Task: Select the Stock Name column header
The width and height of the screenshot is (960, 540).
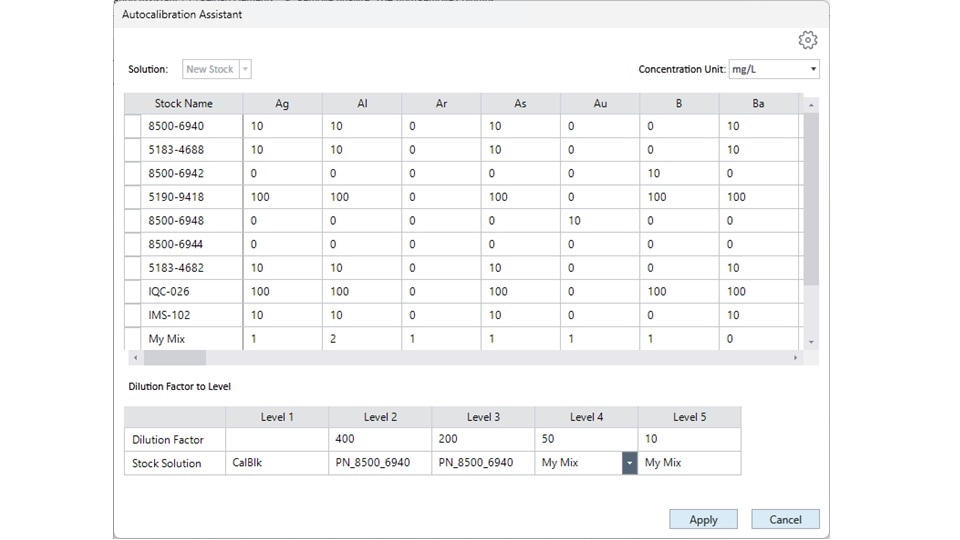Action: click(183, 104)
